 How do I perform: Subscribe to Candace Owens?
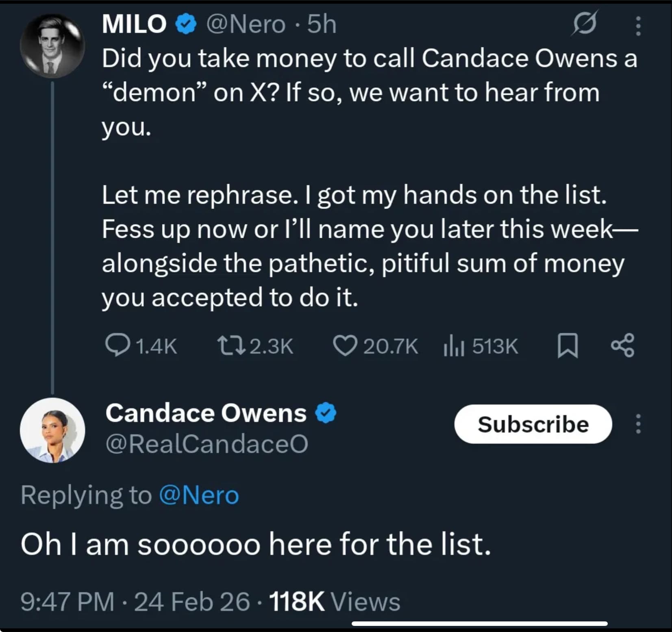click(533, 424)
